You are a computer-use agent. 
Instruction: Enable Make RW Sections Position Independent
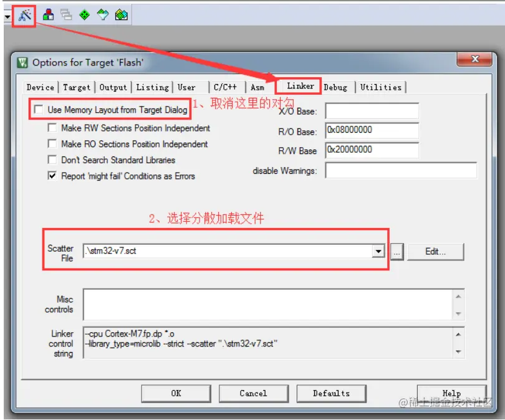(52, 128)
